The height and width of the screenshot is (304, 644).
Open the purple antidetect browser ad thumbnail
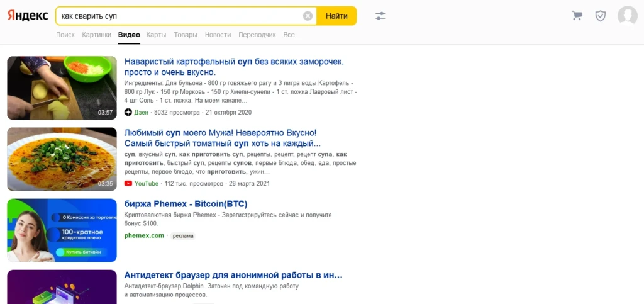point(62,287)
